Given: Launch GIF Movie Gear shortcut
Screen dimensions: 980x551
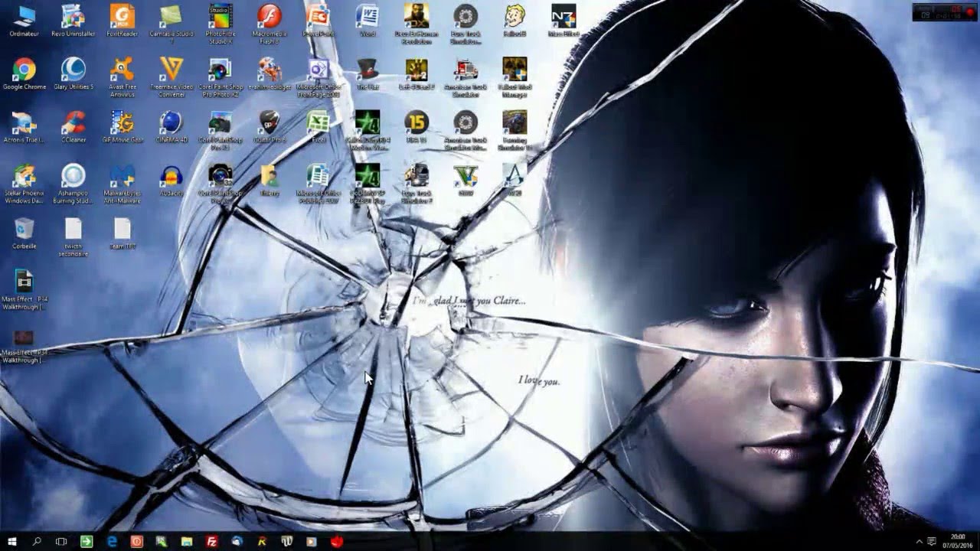Looking at the screenshot, I should point(122,127).
